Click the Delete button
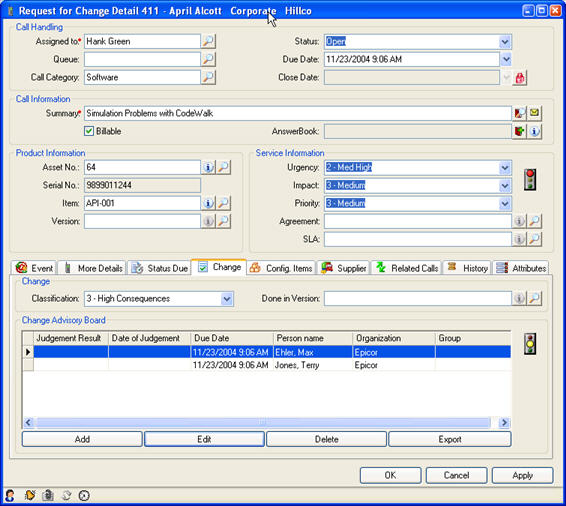566x506 pixels. (327, 439)
